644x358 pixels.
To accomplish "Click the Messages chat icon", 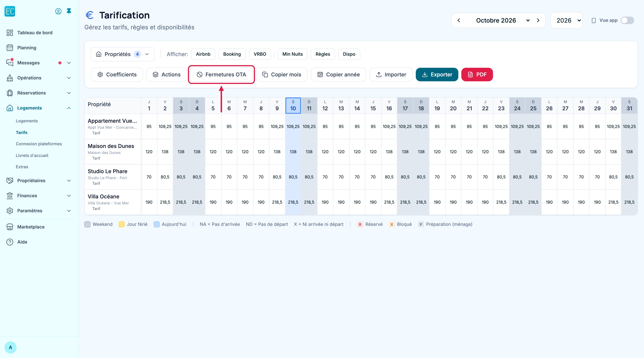I will 10,63.
